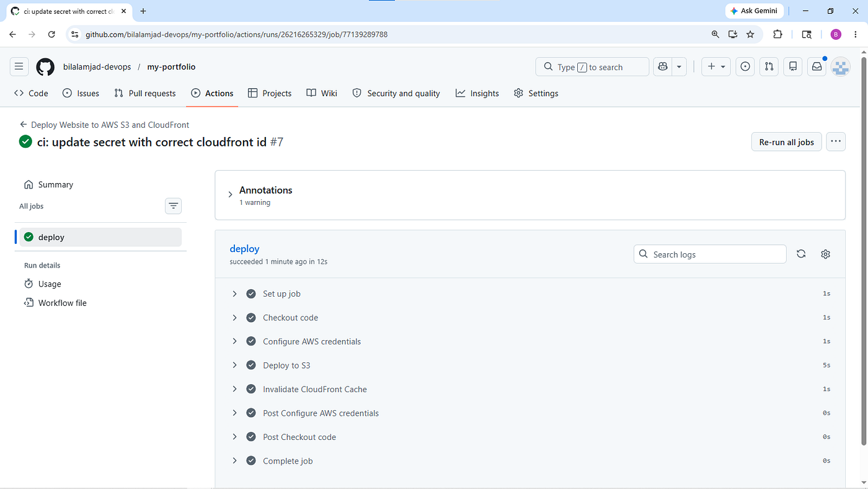Go back to Deploy Website workflow
Viewport: 868px width, 489px height.
(104, 125)
